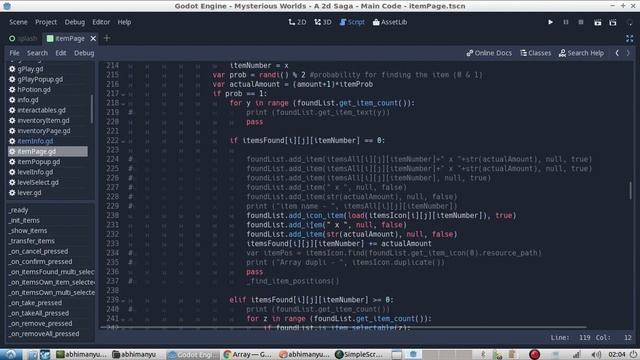Open the top Debug menu
The width and height of the screenshot is (640, 360).
click(x=75, y=22)
